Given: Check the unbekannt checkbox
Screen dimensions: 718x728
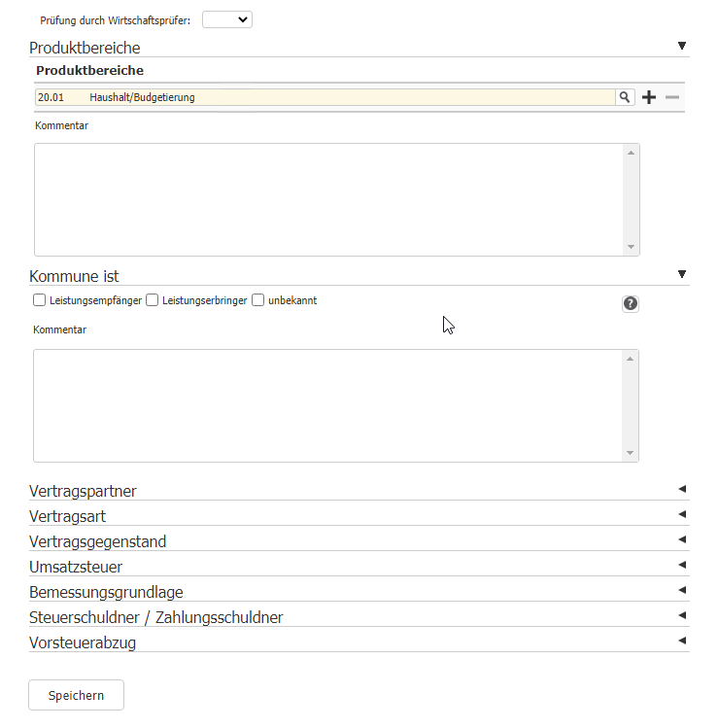Looking at the screenshot, I should point(258,300).
